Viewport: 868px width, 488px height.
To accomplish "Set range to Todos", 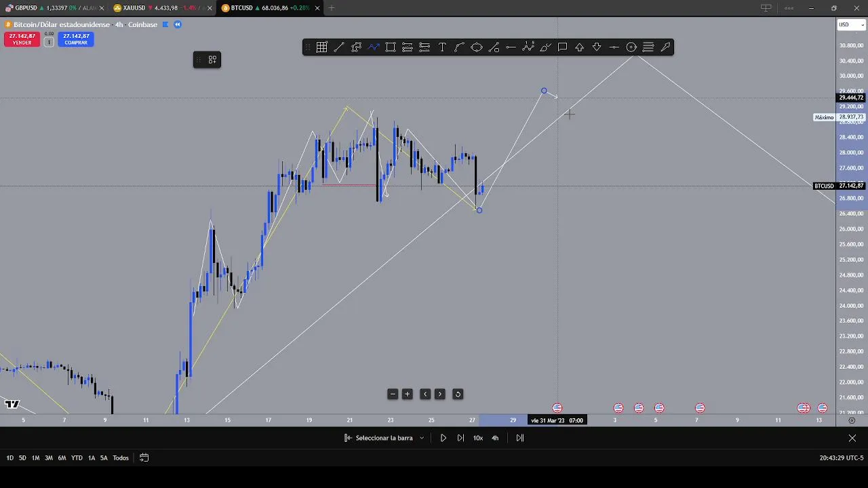I will click(x=121, y=457).
